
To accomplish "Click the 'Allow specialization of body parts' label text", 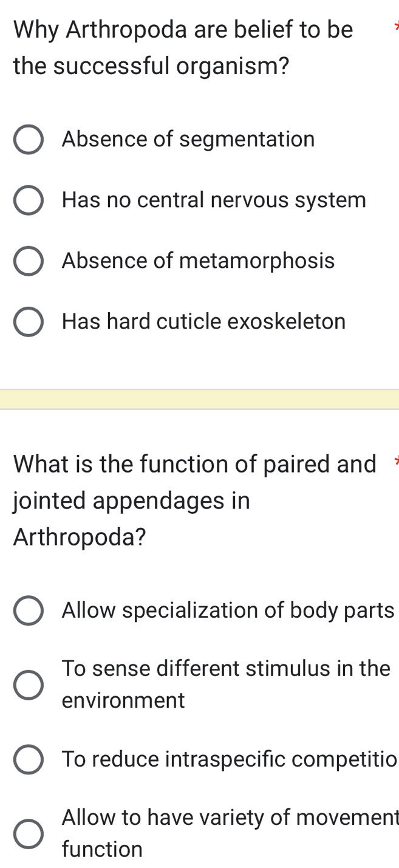I will click(228, 610).
